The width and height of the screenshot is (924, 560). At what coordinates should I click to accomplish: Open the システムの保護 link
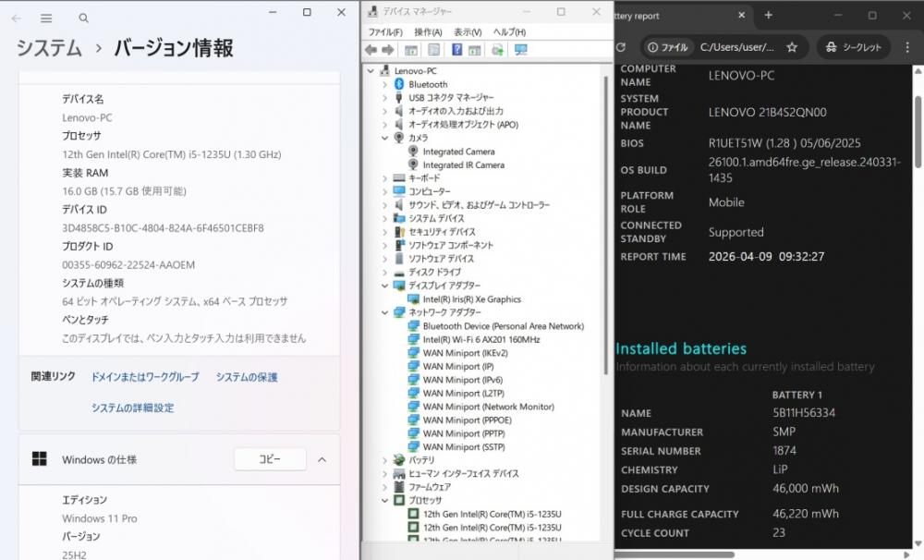click(x=246, y=377)
